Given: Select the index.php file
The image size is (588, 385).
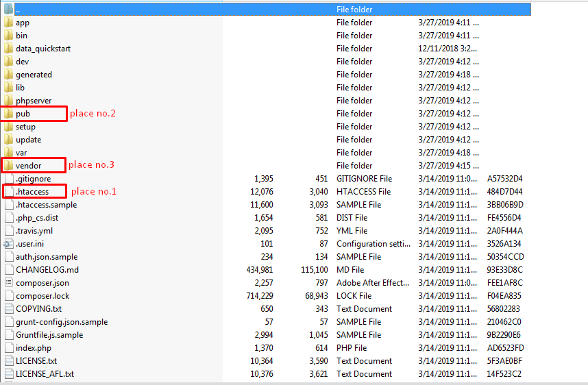Looking at the screenshot, I should (34, 348).
